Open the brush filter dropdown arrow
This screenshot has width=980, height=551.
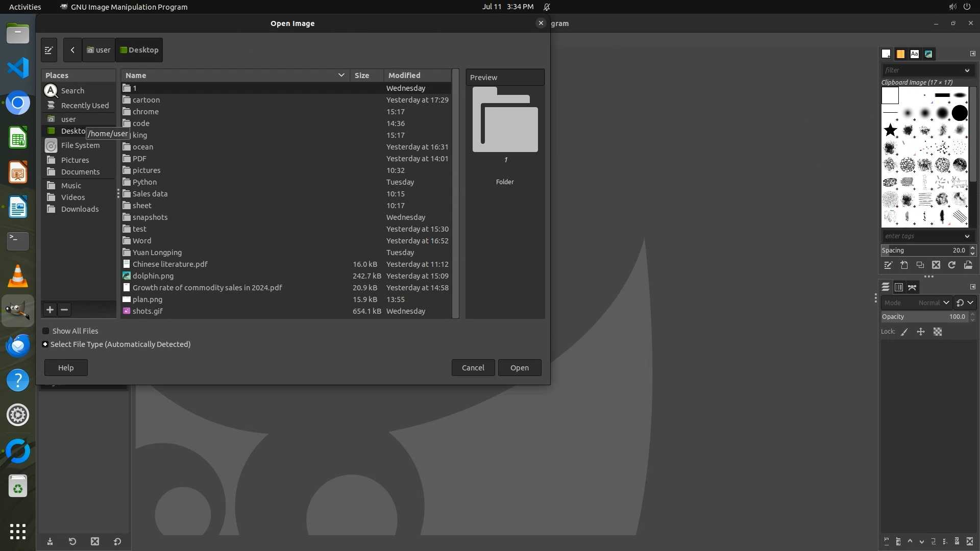coord(967,70)
